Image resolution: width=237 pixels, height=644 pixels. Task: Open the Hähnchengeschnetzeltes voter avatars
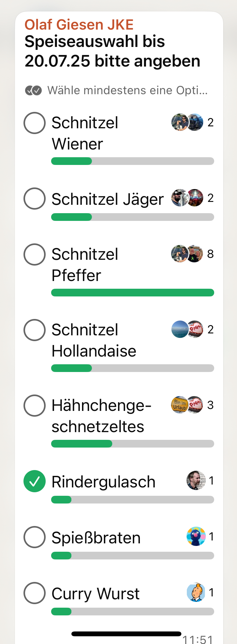[187, 405]
